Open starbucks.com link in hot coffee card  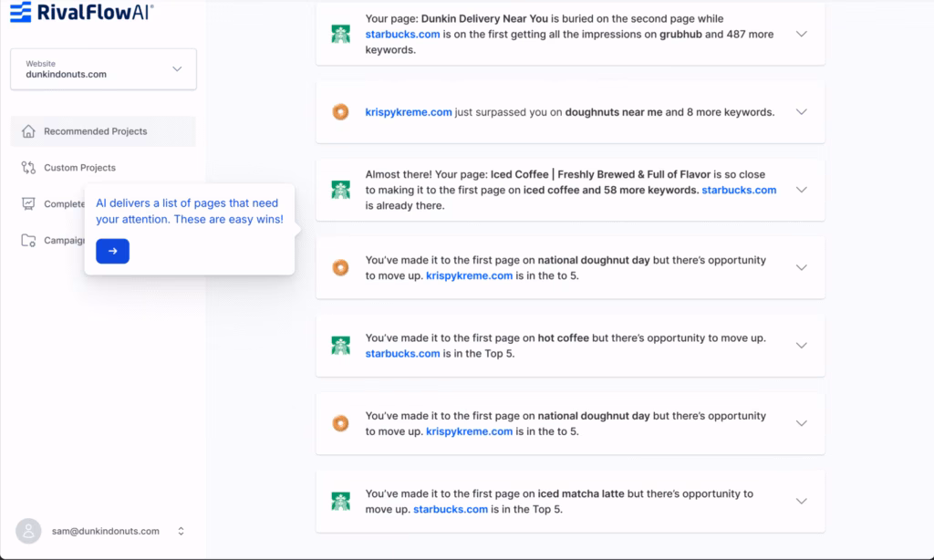(x=402, y=353)
